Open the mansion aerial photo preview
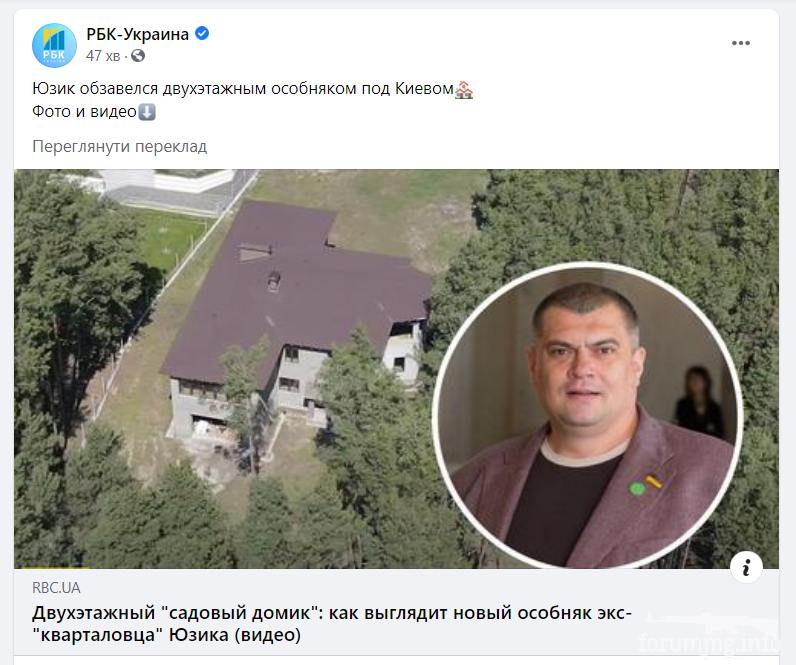The height and width of the screenshot is (665, 796). click(x=396, y=369)
